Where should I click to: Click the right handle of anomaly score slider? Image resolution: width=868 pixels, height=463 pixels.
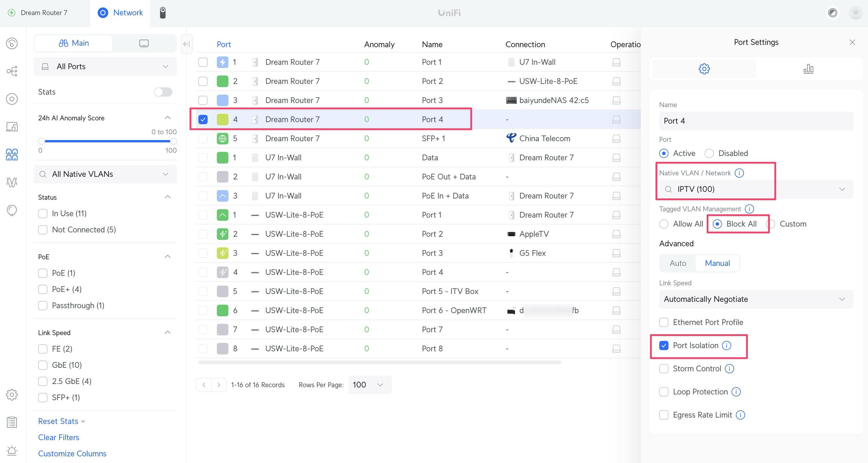point(173,141)
